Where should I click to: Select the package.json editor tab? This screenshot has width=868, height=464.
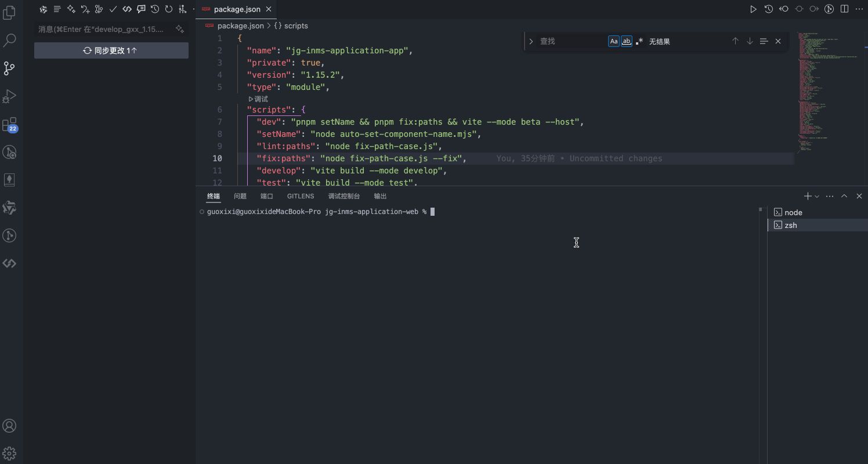point(237,9)
